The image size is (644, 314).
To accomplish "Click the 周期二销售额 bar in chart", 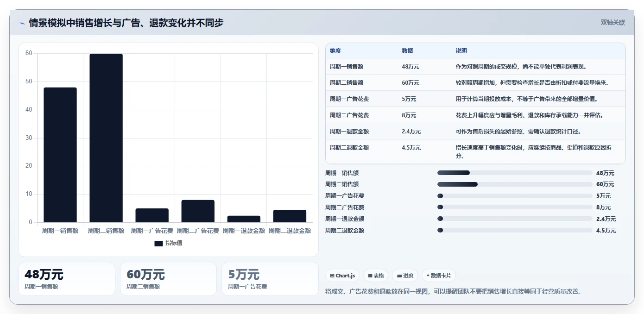I will point(106,138).
